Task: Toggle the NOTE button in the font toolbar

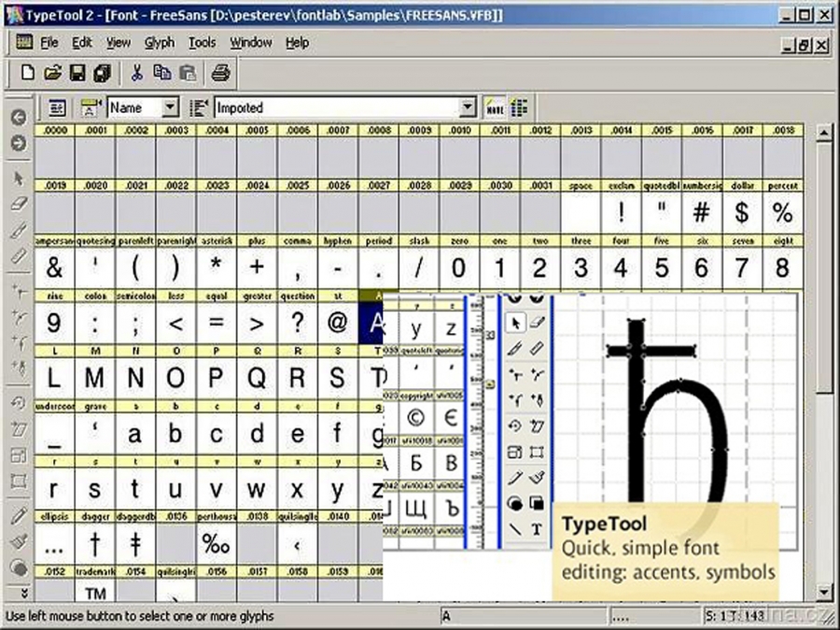Action: [494, 107]
